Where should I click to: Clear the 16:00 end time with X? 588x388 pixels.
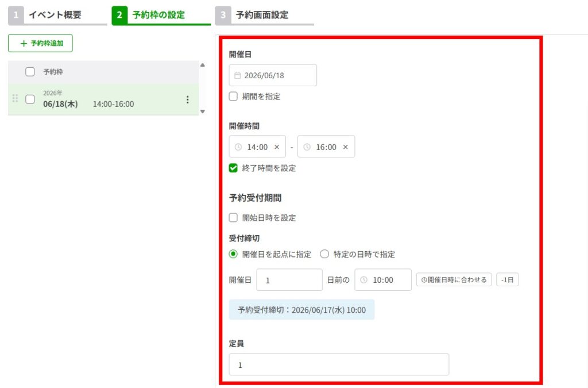click(346, 147)
